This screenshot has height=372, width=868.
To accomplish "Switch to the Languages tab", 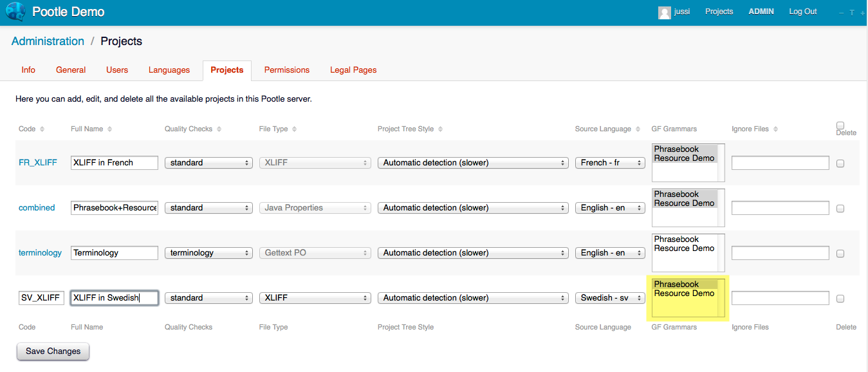I will (x=169, y=70).
